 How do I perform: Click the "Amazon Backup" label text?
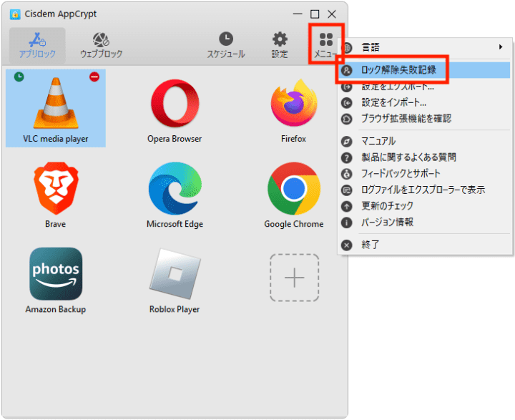click(x=56, y=309)
